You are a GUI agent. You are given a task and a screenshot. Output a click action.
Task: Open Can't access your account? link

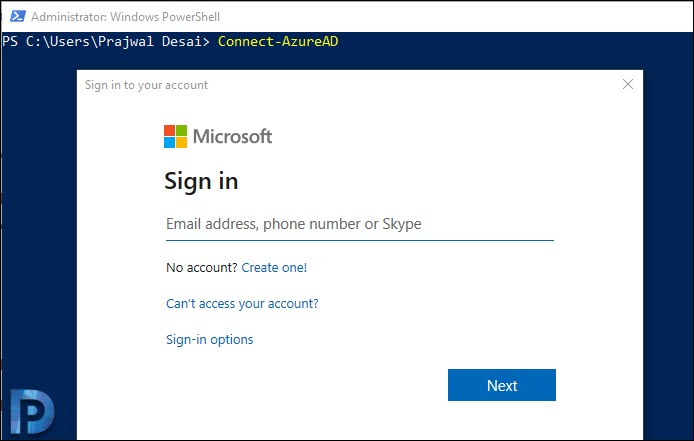242,304
